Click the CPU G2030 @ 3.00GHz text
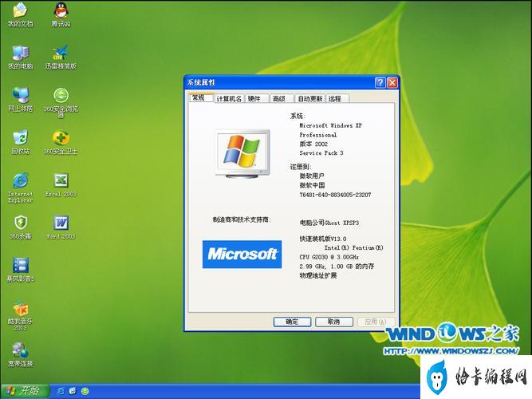This screenshot has height=399, width=532. pyautogui.click(x=329, y=257)
